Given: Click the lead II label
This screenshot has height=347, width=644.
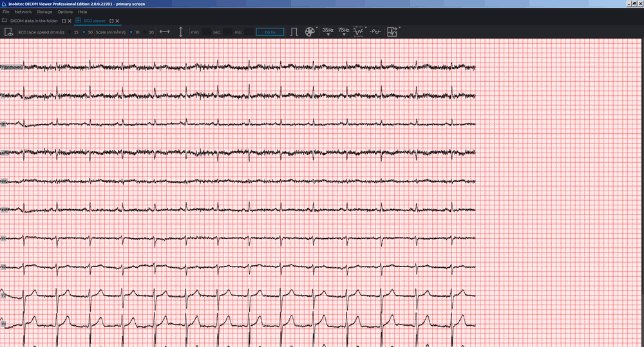Looking at the screenshot, I should pos(3,95).
